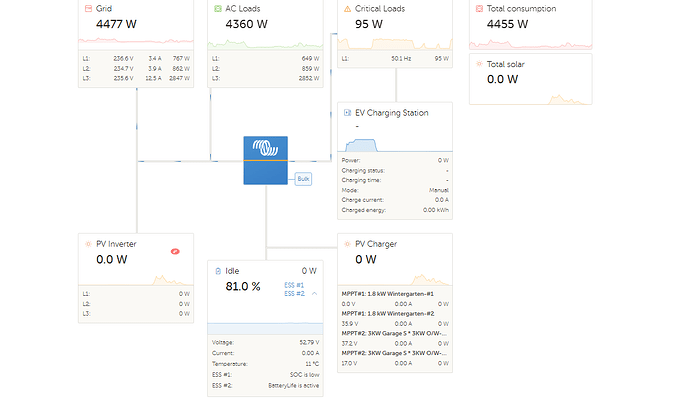Viewport: 690px width, 400px height.
Task: Click the EV Charging Station graph
Action: [x=395, y=145]
